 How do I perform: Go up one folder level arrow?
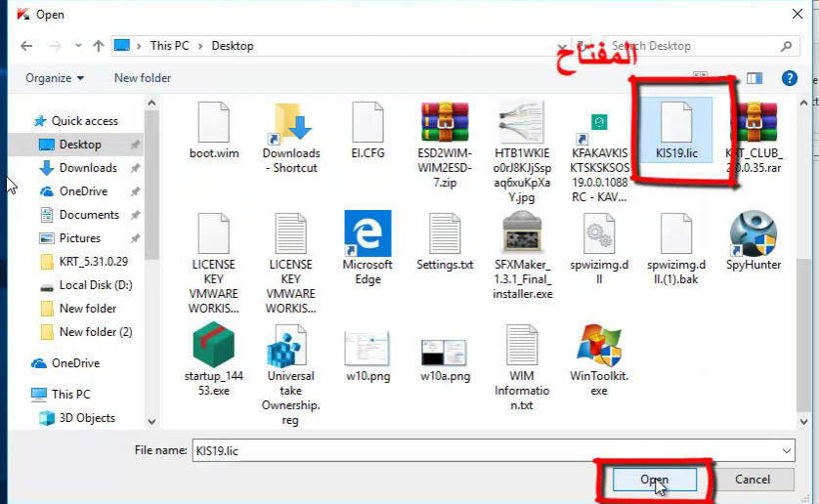click(98, 46)
